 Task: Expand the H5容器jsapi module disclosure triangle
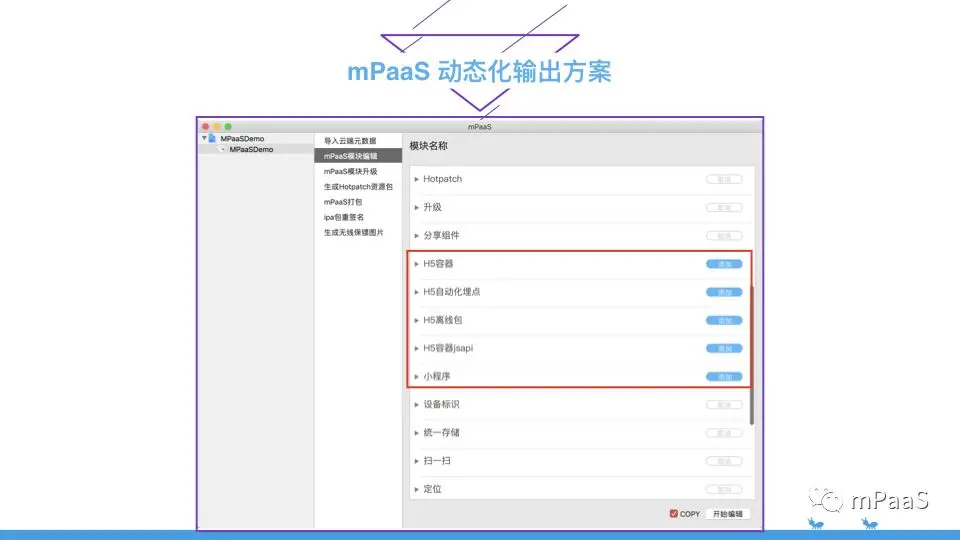(x=416, y=348)
